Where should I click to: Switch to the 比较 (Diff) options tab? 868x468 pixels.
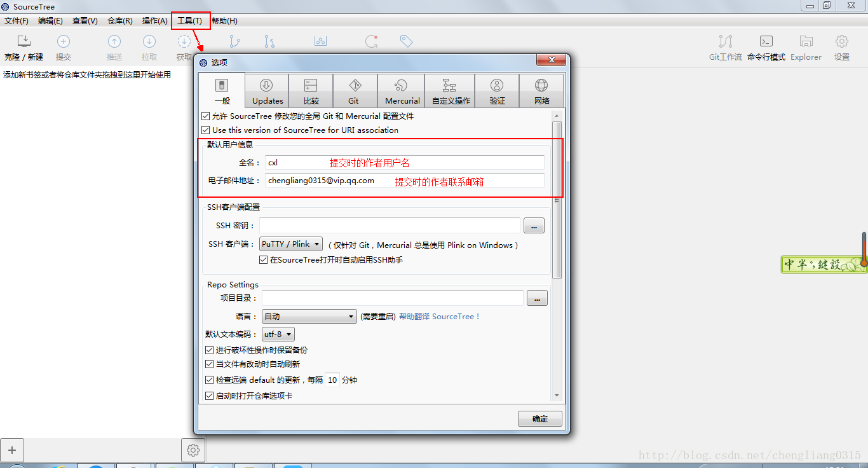pyautogui.click(x=311, y=90)
